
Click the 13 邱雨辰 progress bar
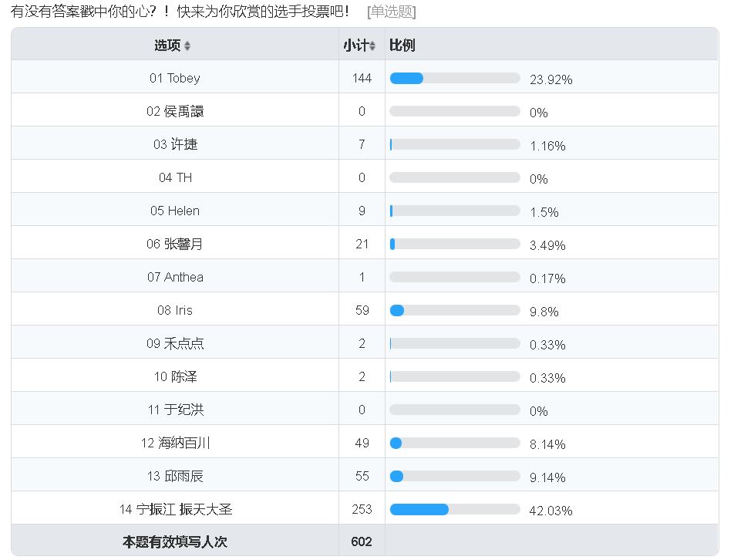point(455,476)
